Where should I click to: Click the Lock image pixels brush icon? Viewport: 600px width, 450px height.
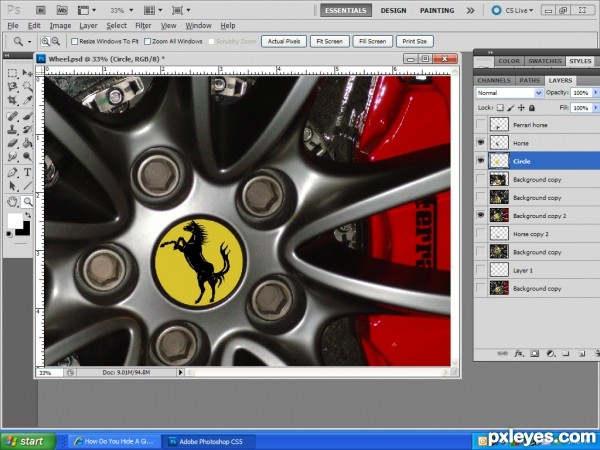click(x=511, y=108)
